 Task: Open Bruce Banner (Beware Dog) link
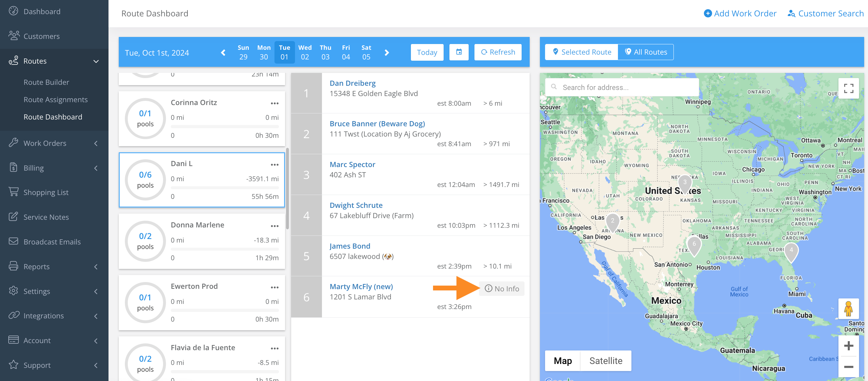point(378,123)
